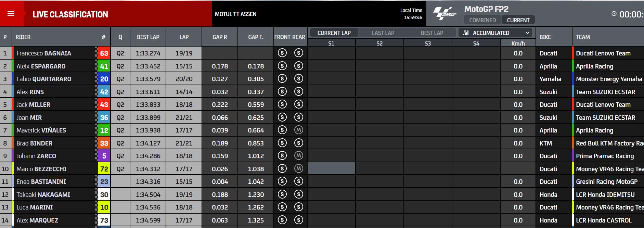This screenshot has width=644, height=228.
Task: Click Rins' front tyre icon
Action: point(282,91)
